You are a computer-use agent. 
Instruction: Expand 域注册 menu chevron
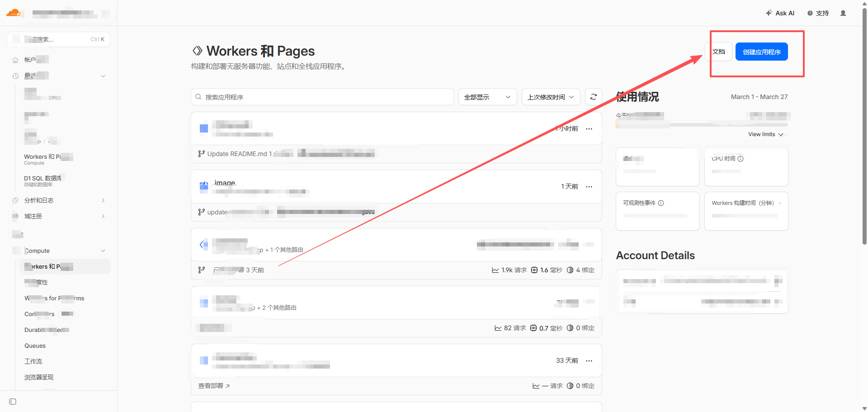pos(103,216)
